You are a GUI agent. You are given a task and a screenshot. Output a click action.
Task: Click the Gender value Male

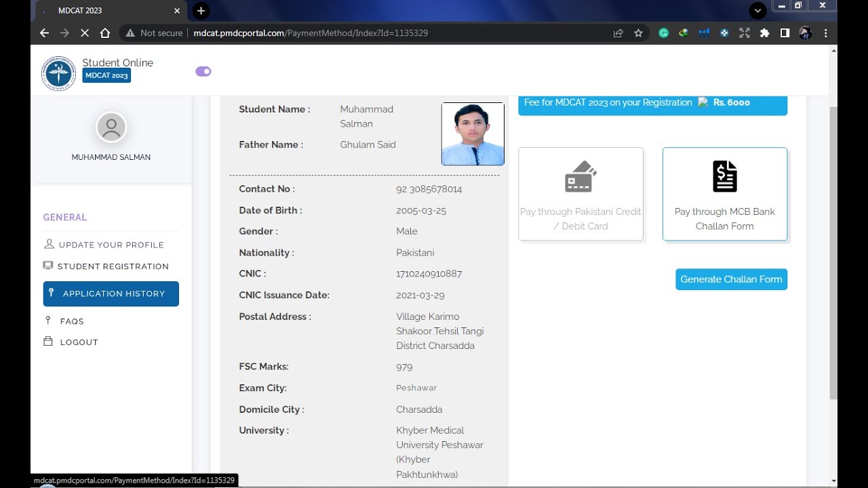[x=407, y=231]
